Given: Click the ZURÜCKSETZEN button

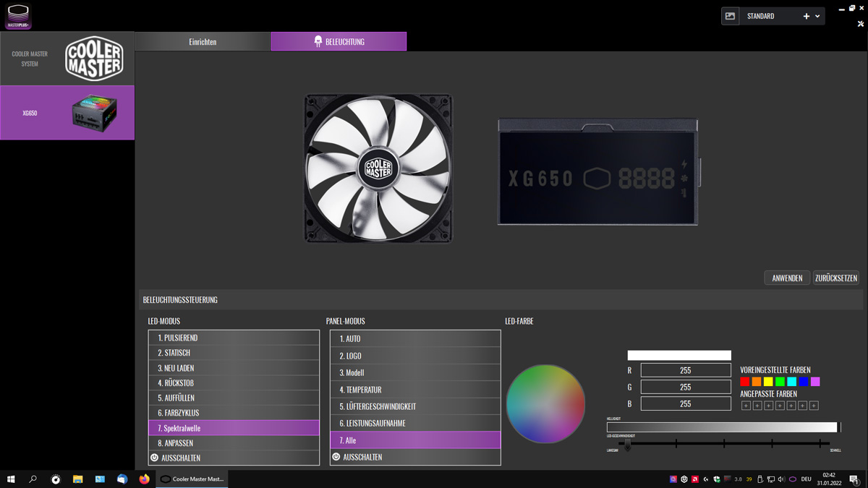Looking at the screenshot, I should (836, 278).
